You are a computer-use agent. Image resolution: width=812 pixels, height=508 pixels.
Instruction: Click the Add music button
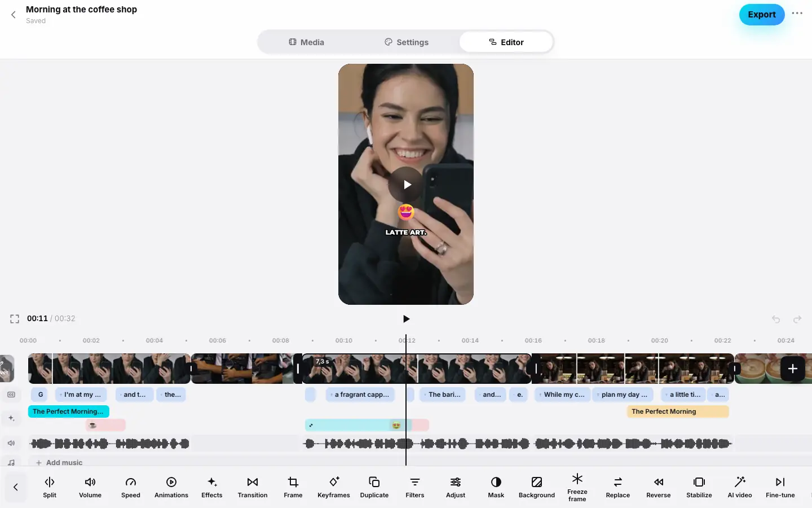tap(59, 462)
